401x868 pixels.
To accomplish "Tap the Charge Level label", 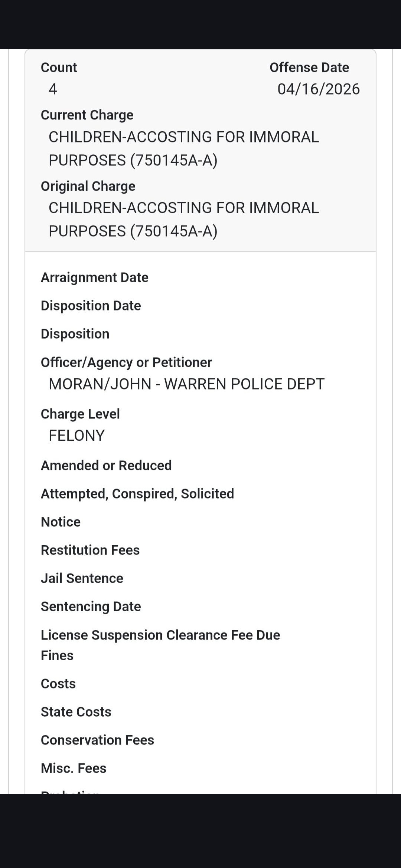I will [80, 414].
